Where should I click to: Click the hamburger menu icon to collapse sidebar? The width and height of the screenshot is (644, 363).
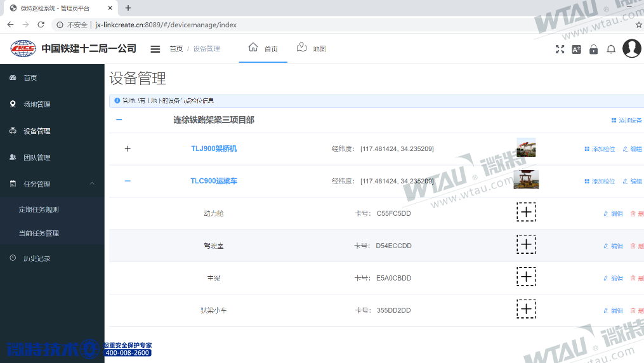point(155,49)
